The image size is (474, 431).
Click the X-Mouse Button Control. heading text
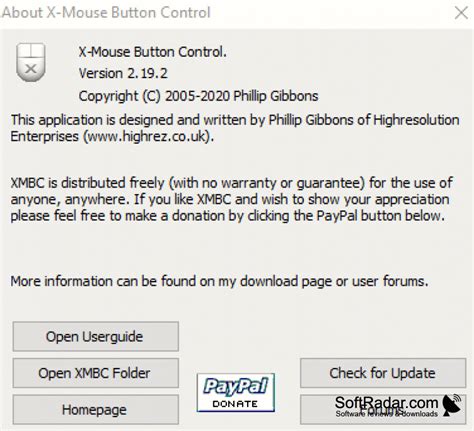click(153, 52)
